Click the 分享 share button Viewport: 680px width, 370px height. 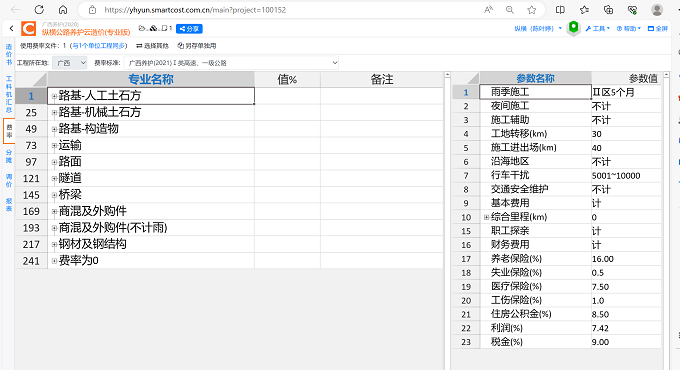click(x=190, y=29)
